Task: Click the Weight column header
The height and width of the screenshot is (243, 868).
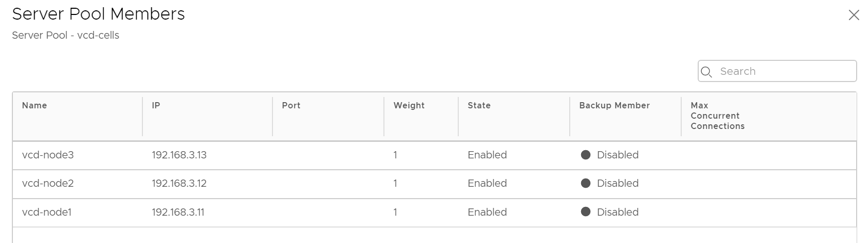Action: point(409,105)
